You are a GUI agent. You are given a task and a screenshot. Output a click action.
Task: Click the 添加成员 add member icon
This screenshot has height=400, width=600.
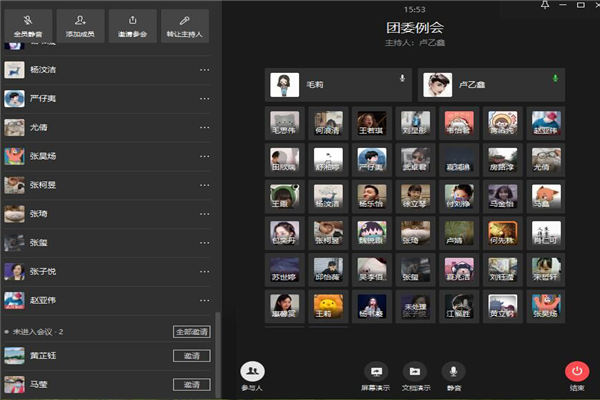81,19
